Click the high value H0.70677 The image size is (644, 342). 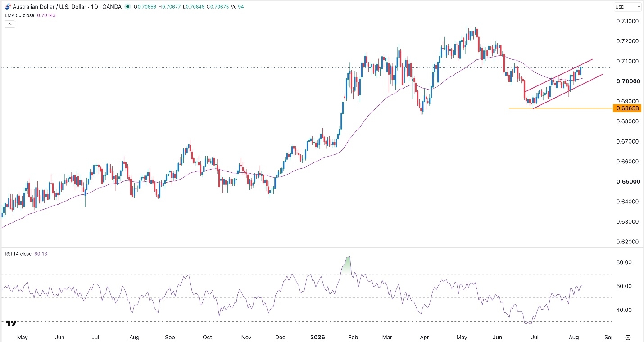[169, 7]
